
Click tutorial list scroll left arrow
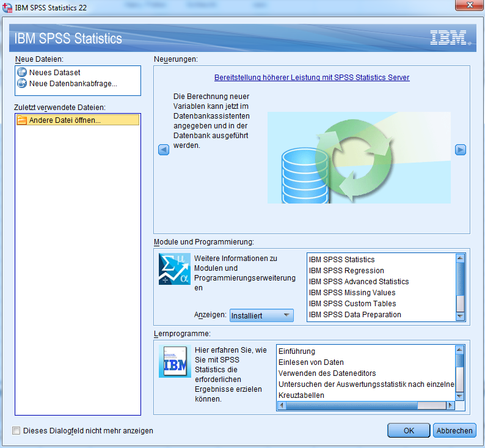click(282, 405)
